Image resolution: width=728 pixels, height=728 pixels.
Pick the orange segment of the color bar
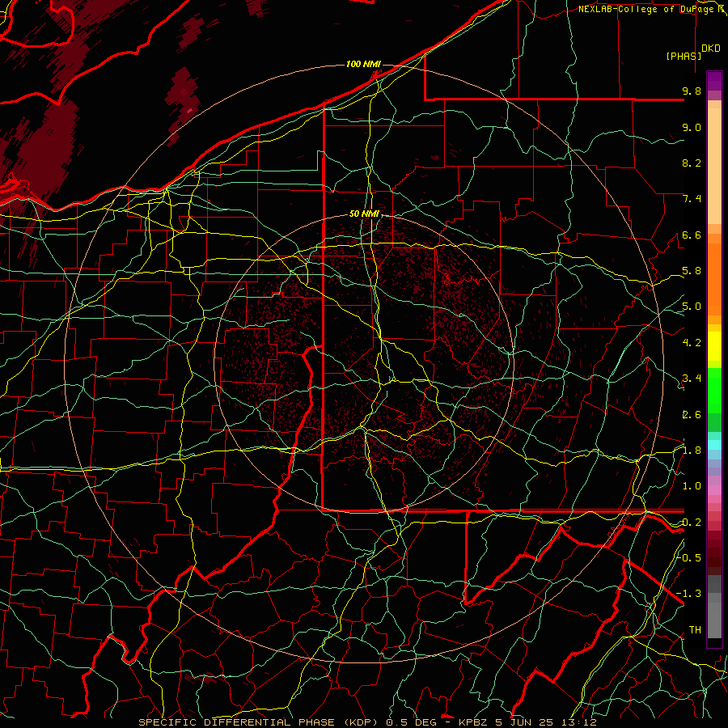[x=714, y=279]
